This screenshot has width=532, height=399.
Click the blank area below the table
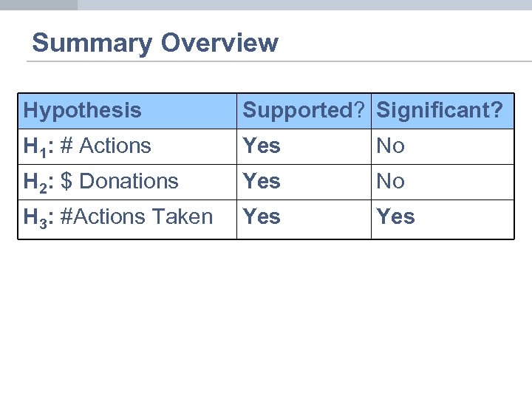coord(266,318)
